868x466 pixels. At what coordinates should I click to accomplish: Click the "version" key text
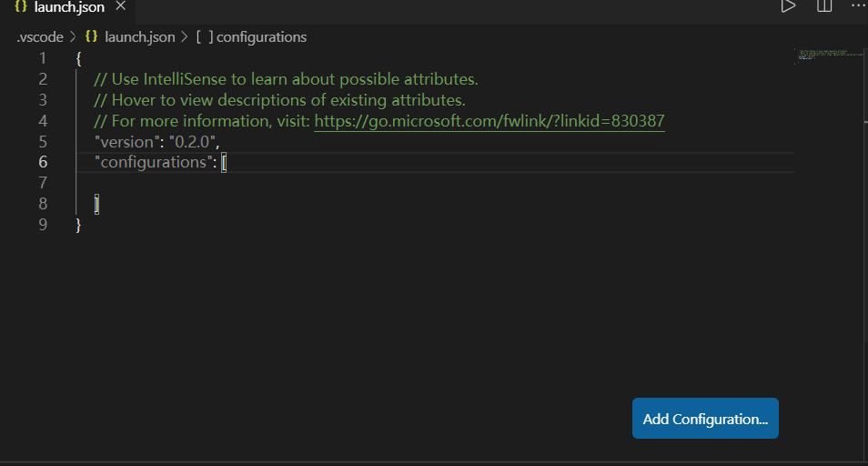pos(124,142)
